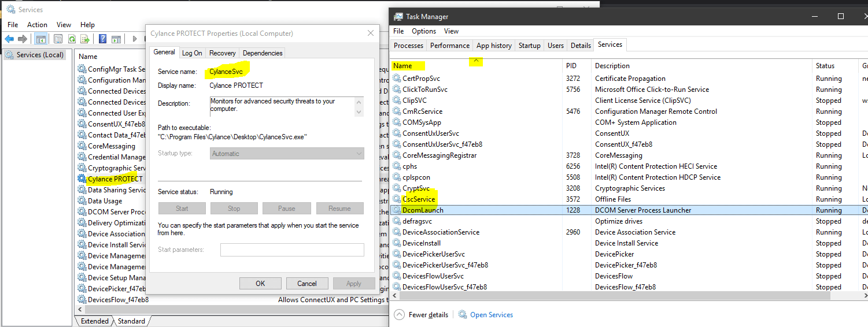Click the gear icon next to Open Services
Screen dimensions: 868x327
pos(463,315)
